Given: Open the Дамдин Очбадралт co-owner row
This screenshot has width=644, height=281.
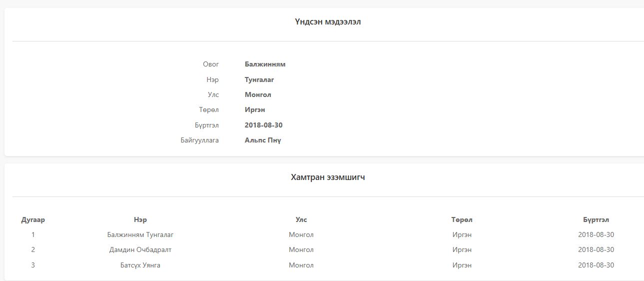Looking at the screenshot, I should click(x=140, y=249).
